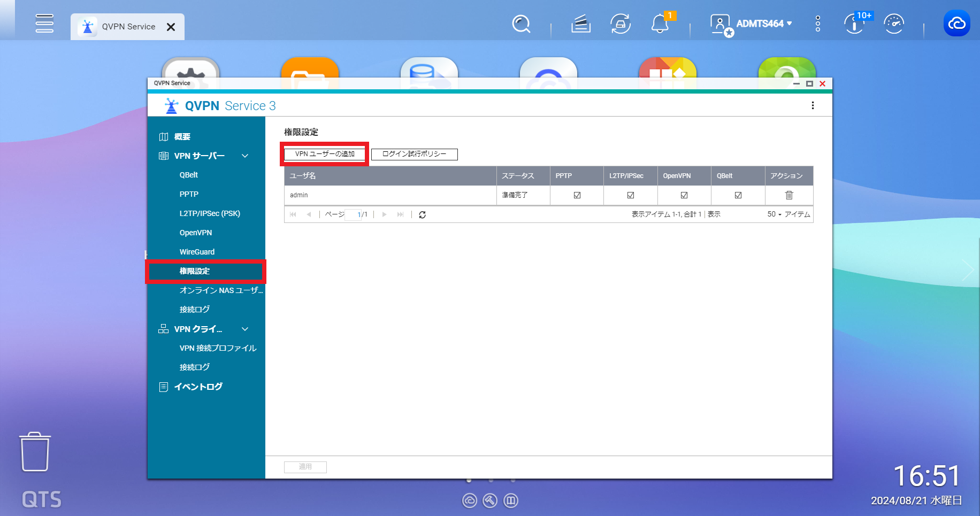Open the top bar more options dots
980x516 pixels.
pos(818,24)
